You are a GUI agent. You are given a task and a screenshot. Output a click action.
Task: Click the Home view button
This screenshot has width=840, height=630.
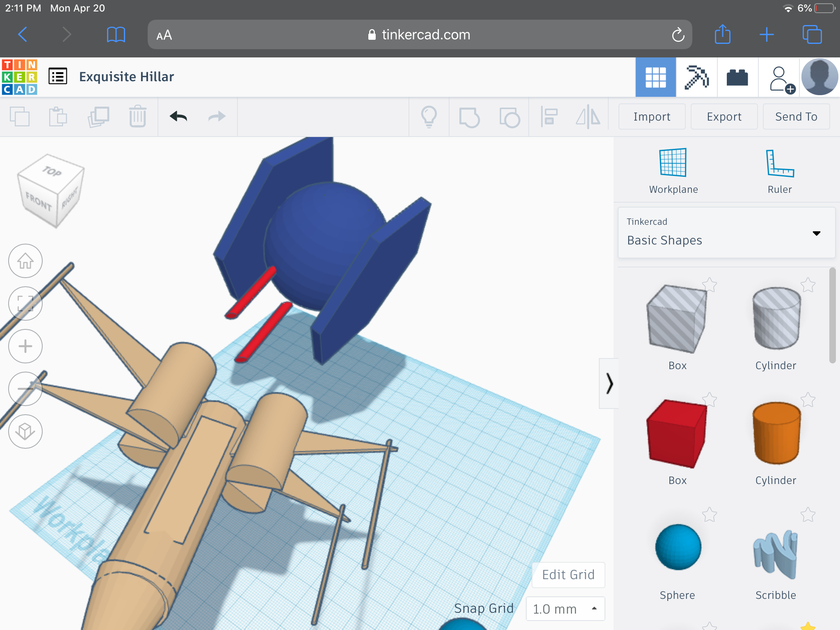25,261
